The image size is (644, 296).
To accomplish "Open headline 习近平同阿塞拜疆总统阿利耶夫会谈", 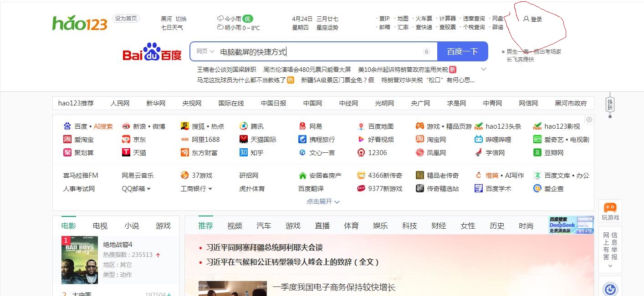I will 264,248.
